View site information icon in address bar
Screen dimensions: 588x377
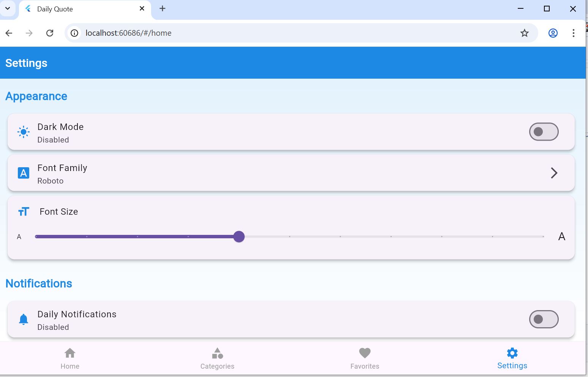point(74,33)
